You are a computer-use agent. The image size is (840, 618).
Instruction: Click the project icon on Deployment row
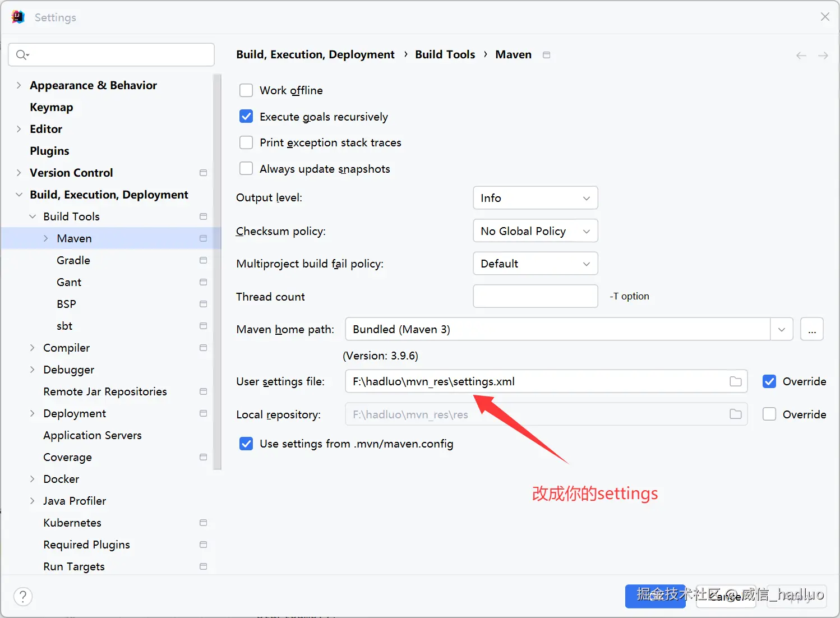point(204,413)
